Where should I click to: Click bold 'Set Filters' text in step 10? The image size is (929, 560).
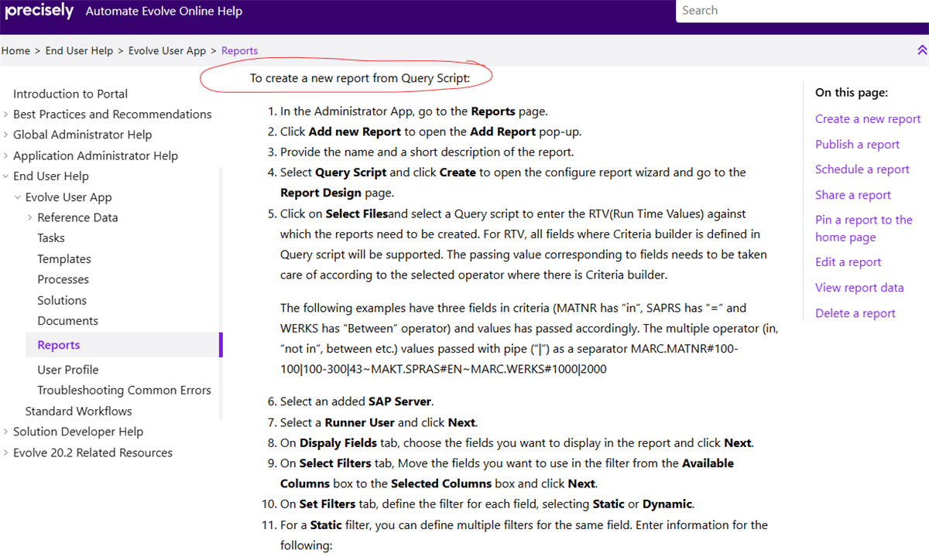click(327, 504)
